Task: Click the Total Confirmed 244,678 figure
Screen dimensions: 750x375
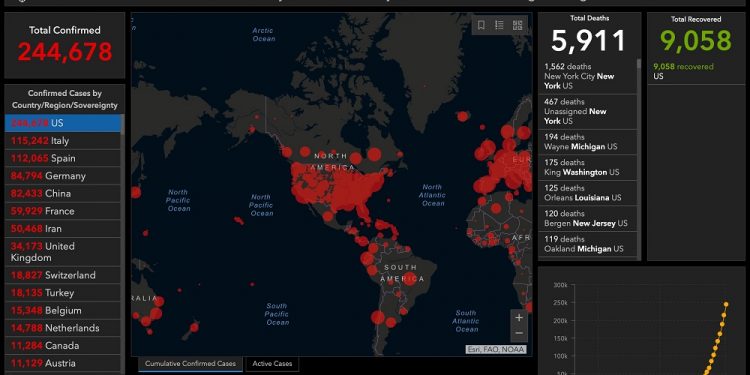Action: (65, 52)
